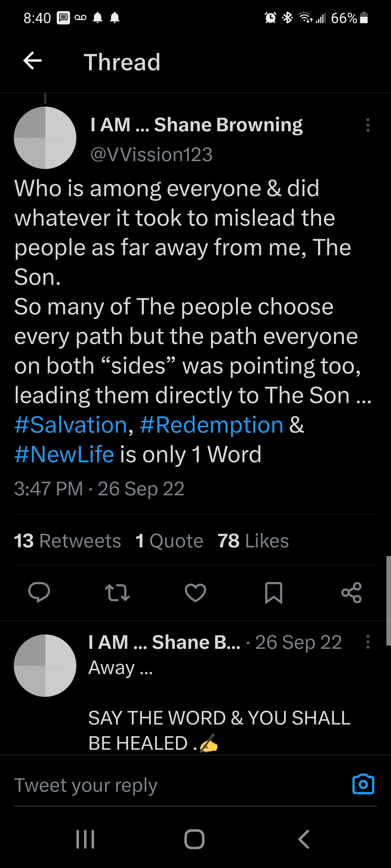Open Android recent apps button

(x=85, y=839)
